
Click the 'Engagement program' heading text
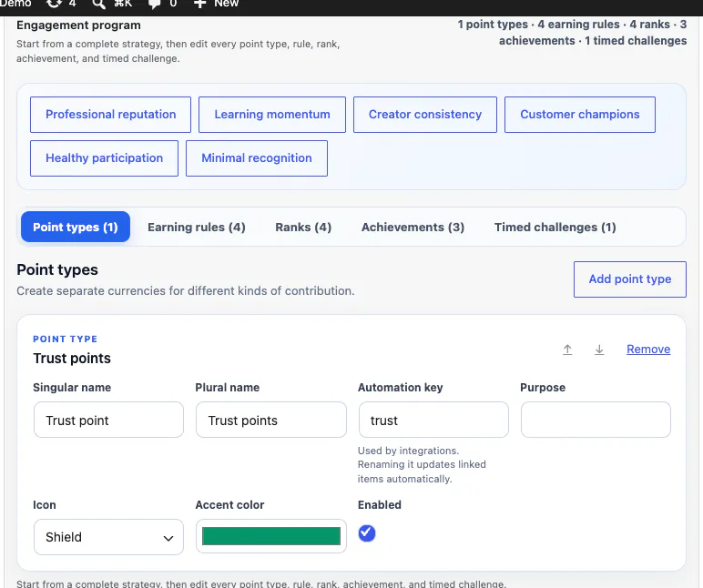[x=78, y=25]
